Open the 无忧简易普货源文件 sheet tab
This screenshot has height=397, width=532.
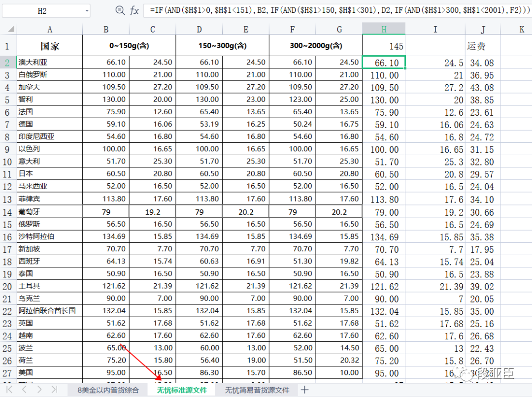coord(257,390)
